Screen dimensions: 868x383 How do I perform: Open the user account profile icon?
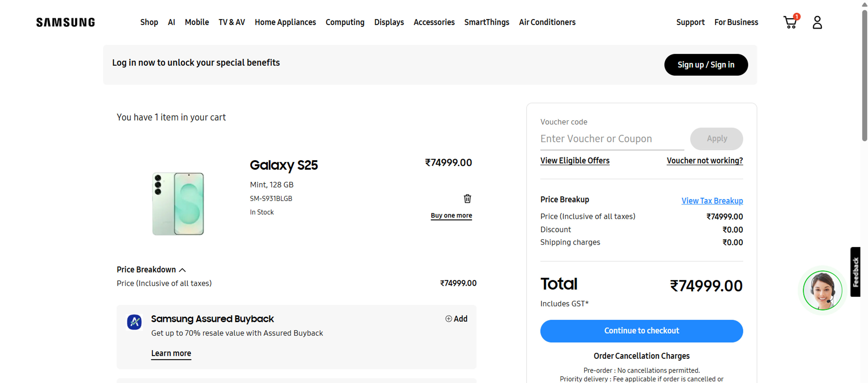(x=817, y=22)
